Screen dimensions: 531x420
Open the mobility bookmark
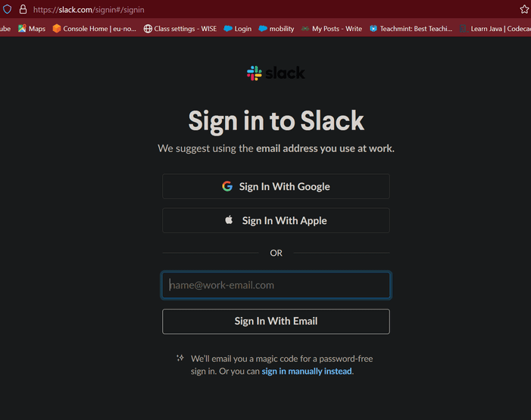point(276,29)
